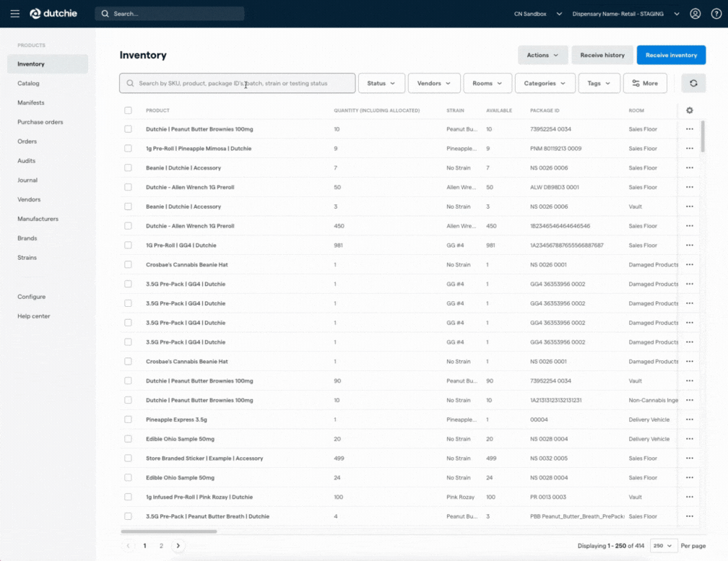
Task: Check the 1G Pre-Roll GG4 row
Action: point(128,245)
